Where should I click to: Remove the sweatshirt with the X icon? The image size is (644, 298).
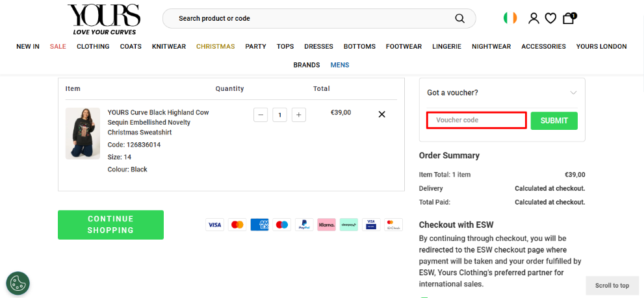pos(381,114)
